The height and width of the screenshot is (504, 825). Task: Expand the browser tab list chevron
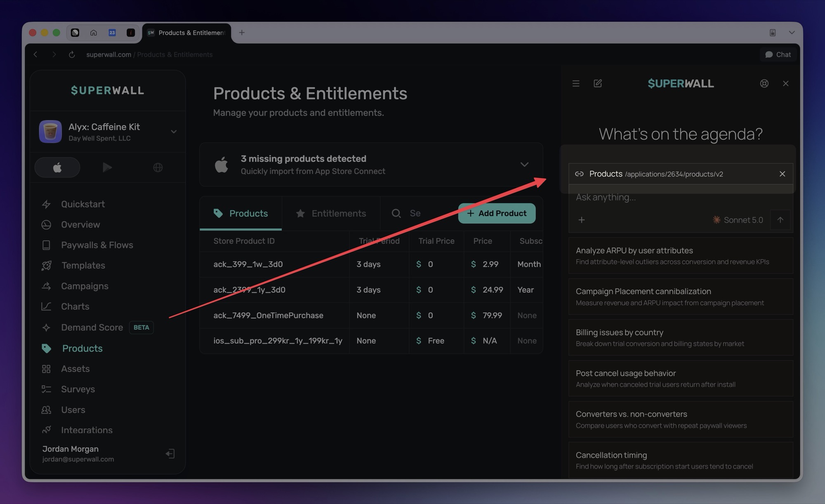[792, 33]
